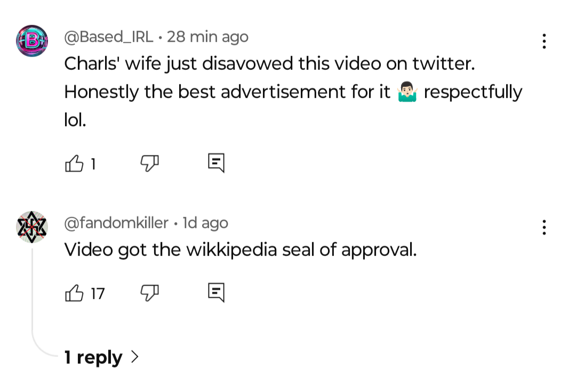Reply to the @fandomkiller comment
576x392 pixels.
(x=215, y=293)
